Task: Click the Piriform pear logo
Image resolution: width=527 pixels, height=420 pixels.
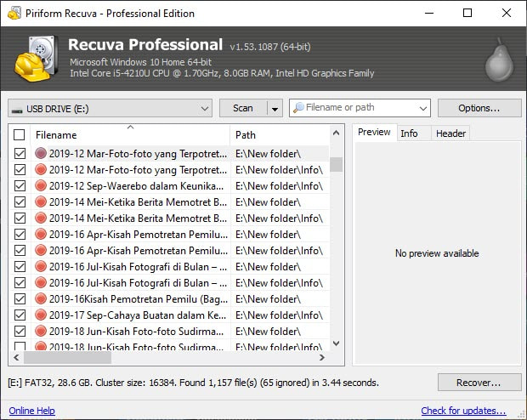Action: pyautogui.click(x=499, y=60)
